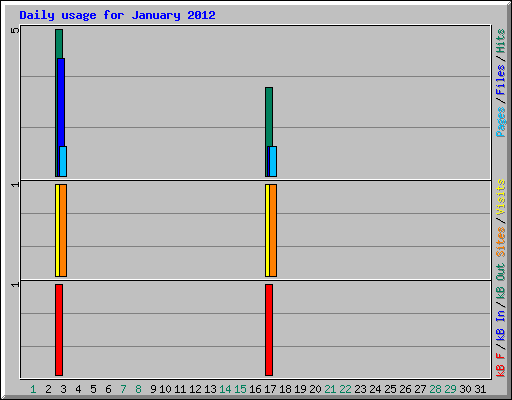The height and width of the screenshot is (400, 512).
Task: Click day 28 on the date axis
Action: tap(435, 389)
